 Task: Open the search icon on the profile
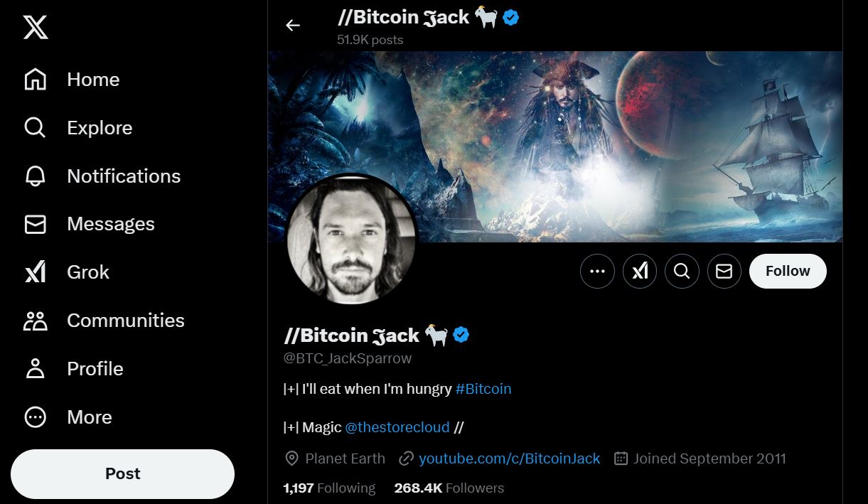[x=682, y=271]
